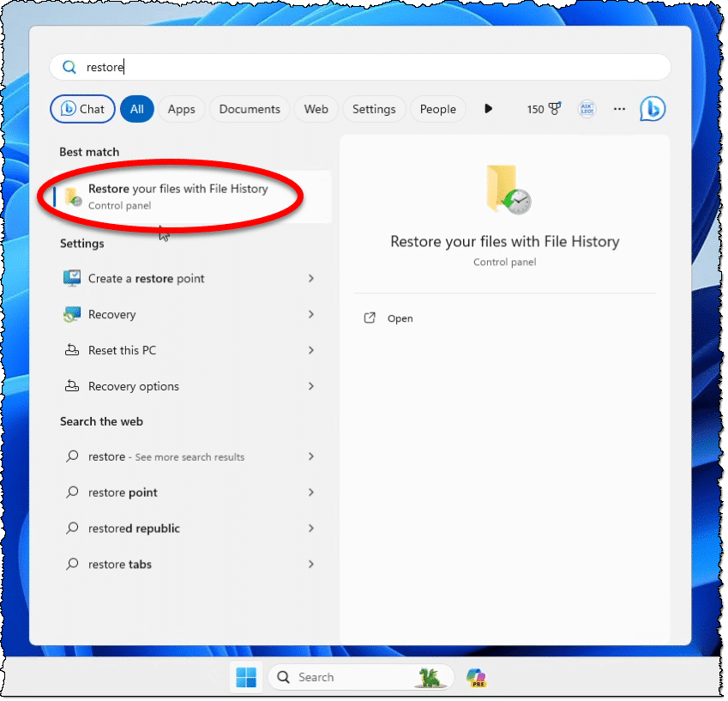The width and height of the screenshot is (728, 701).
Task: Expand the restored republic suggestion
Action: pos(310,528)
